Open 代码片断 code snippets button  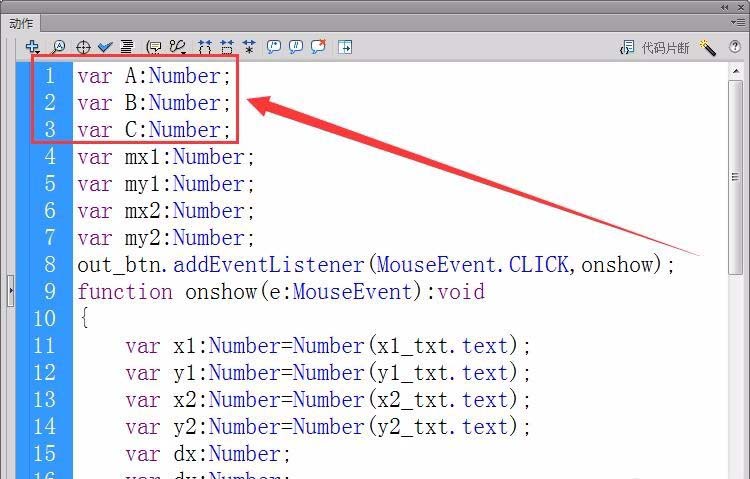pyautogui.click(x=654, y=47)
